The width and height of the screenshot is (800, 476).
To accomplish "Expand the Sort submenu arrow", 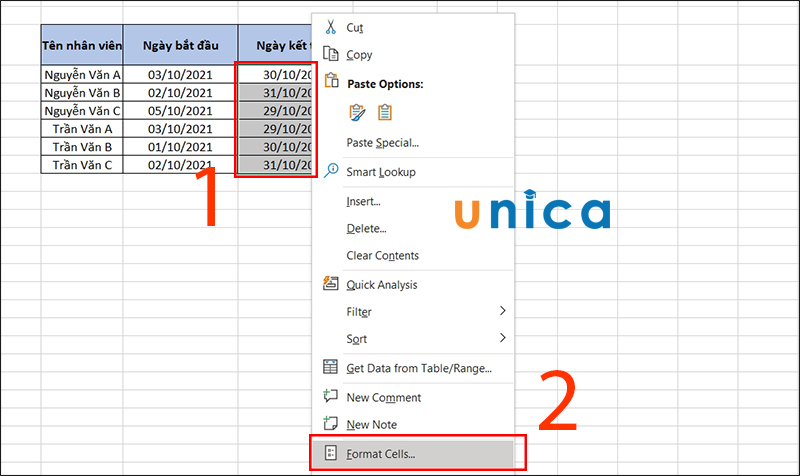I will coord(502,339).
